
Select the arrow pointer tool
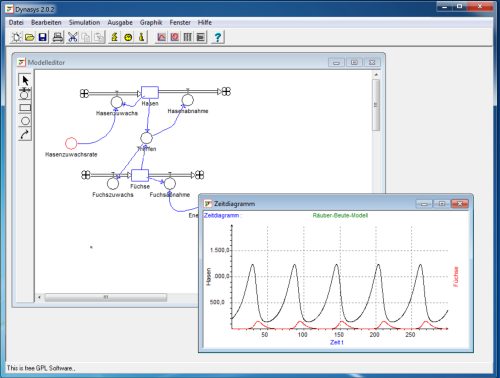point(25,80)
